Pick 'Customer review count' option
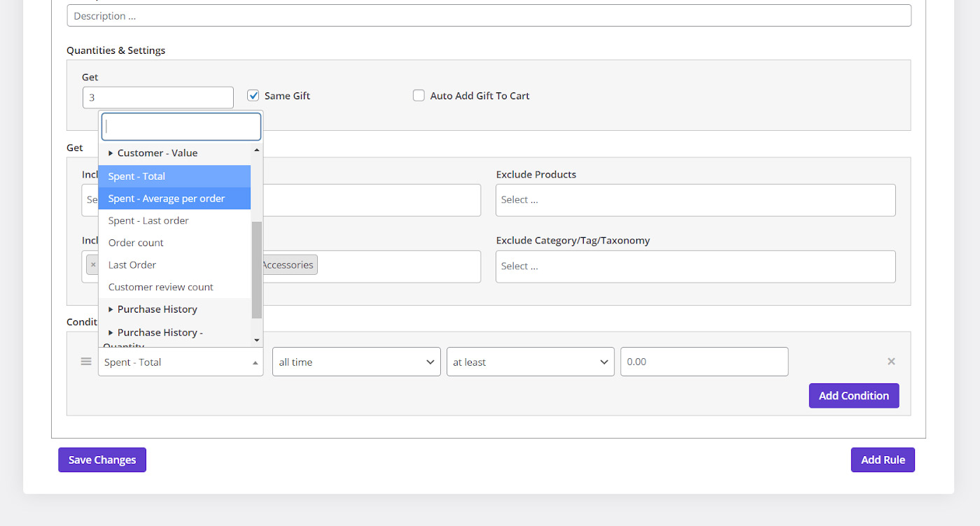Image resolution: width=980 pixels, height=526 pixels. 161,287
